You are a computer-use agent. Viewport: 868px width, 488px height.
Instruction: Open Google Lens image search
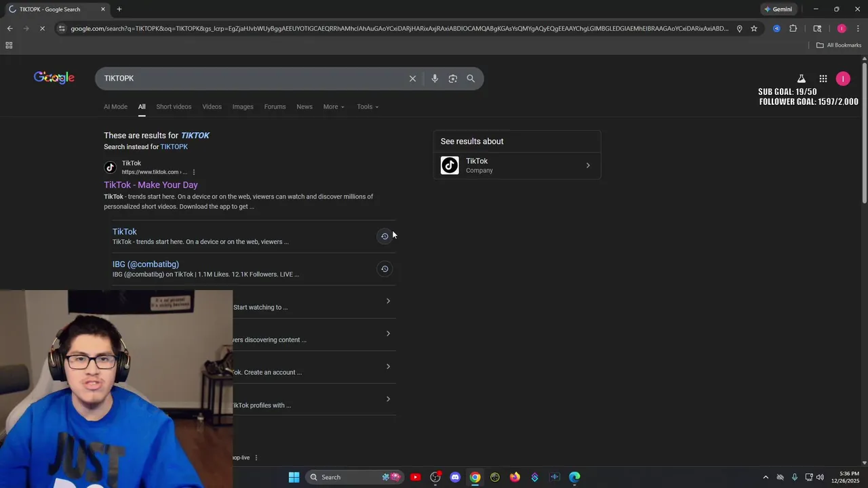point(453,79)
